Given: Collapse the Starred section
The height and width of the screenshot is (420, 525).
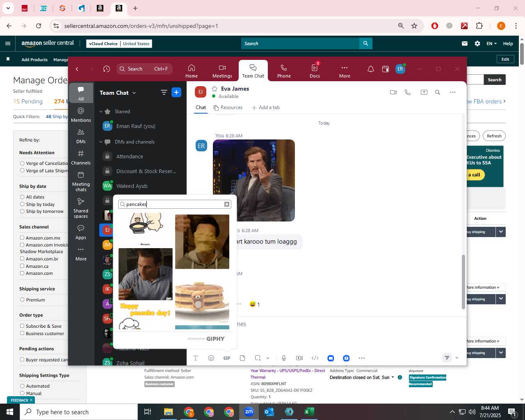Looking at the screenshot, I should [x=101, y=112].
